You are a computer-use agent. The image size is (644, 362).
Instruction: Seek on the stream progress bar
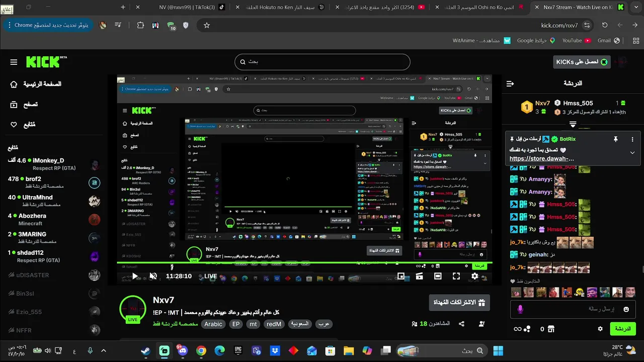305,263
